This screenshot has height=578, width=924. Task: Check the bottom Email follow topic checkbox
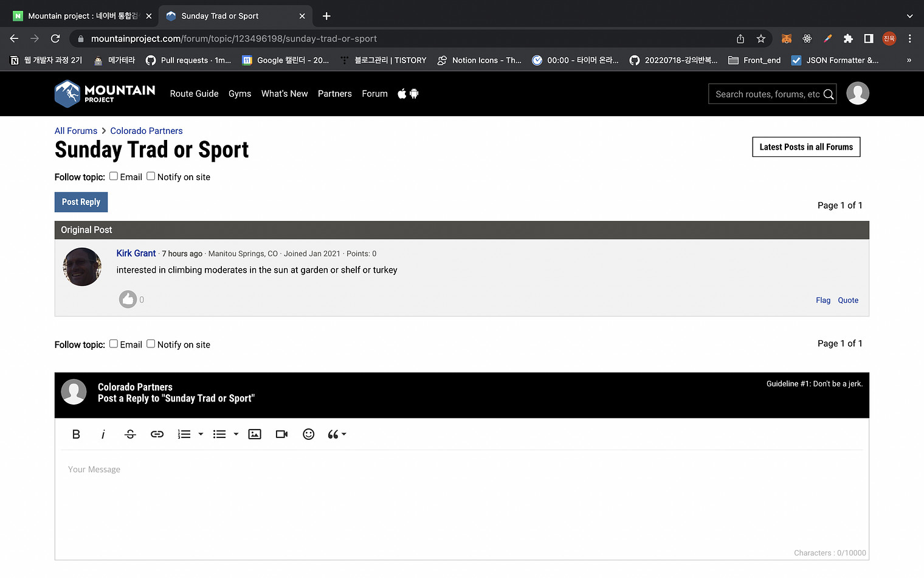click(114, 344)
